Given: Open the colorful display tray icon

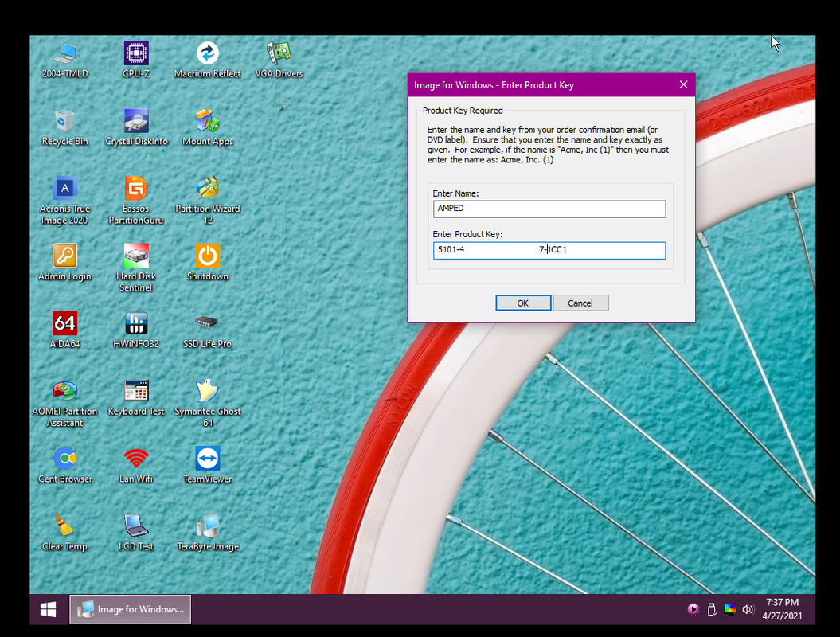Looking at the screenshot, I should click(729, 609).
